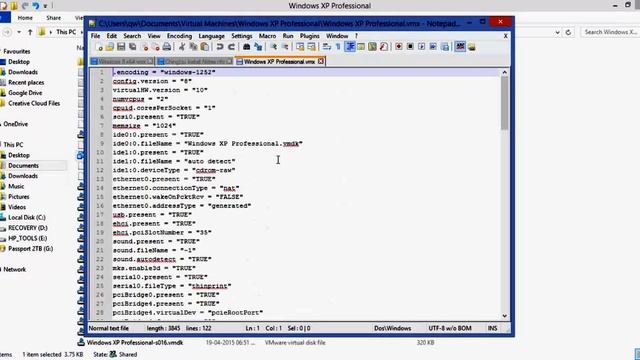Click the Close document toolbar icon
Image resolution: width=640 pixels, height=360 pixels.
(144, 47)
